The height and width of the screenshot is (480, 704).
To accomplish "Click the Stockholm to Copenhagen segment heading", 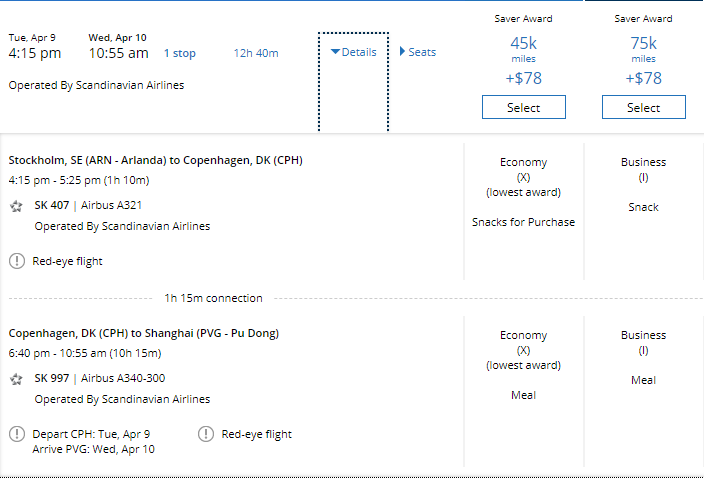I will (155, 160).
